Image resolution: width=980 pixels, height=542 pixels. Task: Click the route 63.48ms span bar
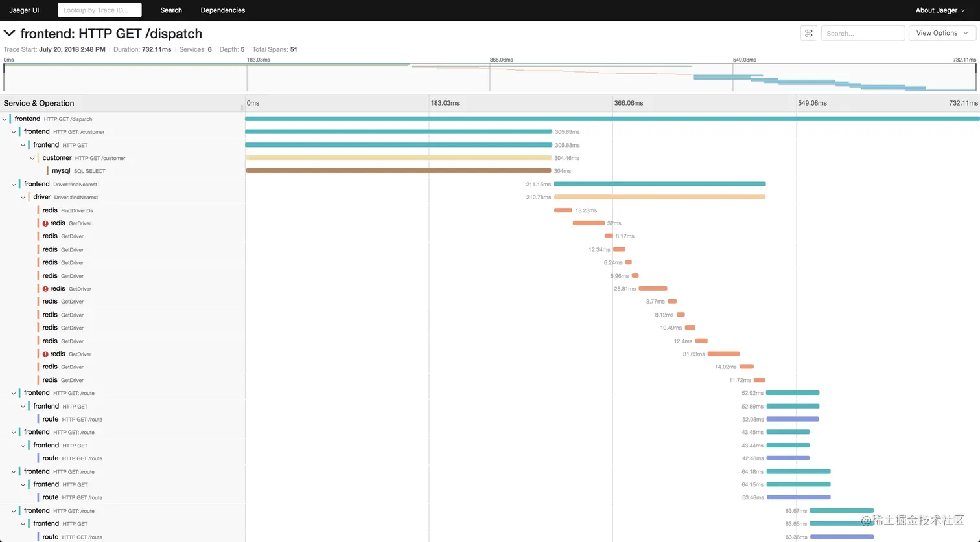pos(799,497)
